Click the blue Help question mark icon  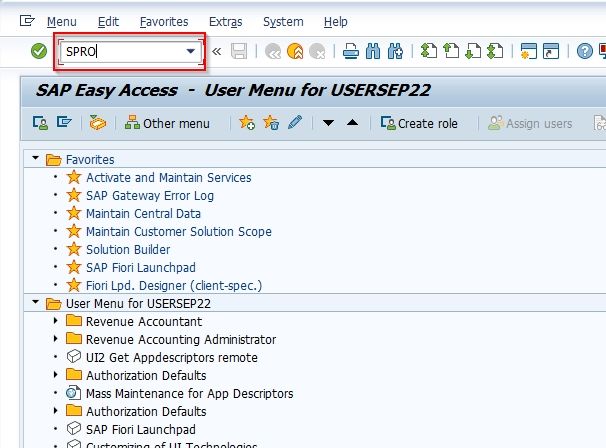pos(584,51)
